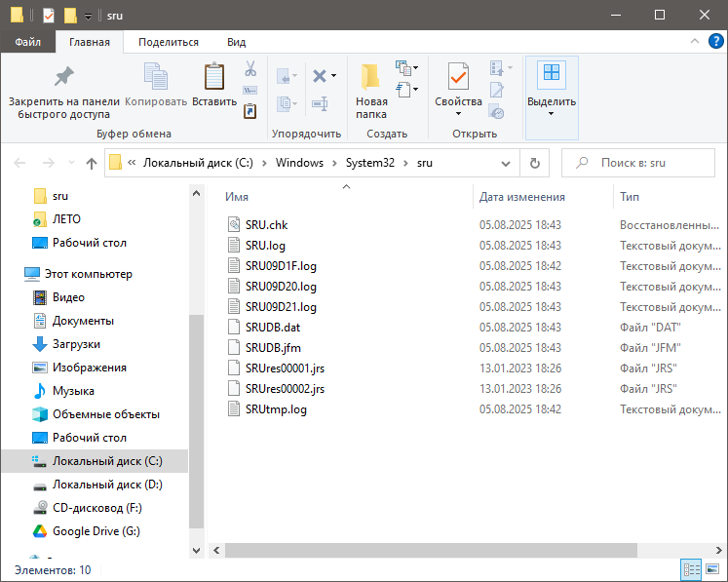Viewport: 728px width, 582px height.
Task: Go up one folder with the up arrow
Action: (92, 163)
